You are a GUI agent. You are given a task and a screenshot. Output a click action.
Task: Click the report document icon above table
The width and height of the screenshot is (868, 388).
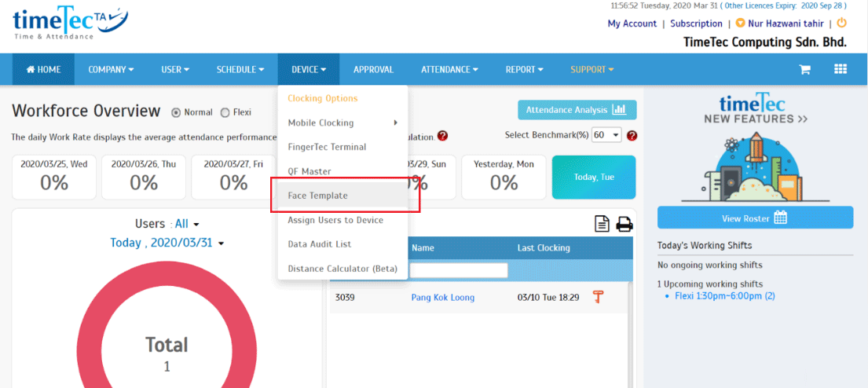(602, 224)
